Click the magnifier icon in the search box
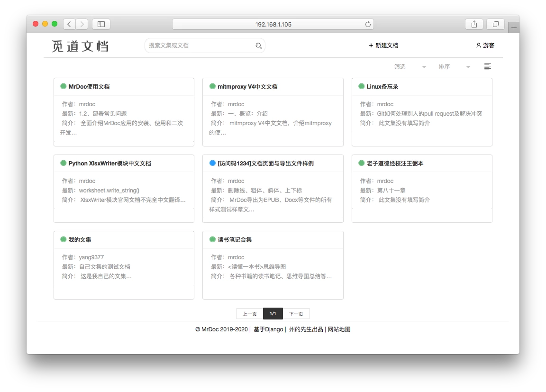Image resolution: width=546 pixels, height=392 pixels. 258,46
